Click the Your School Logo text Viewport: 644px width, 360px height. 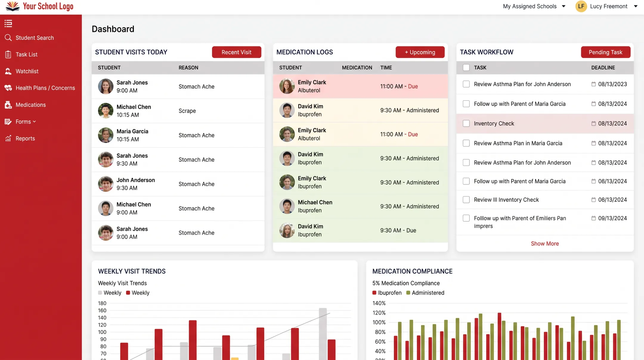(48, 6)
